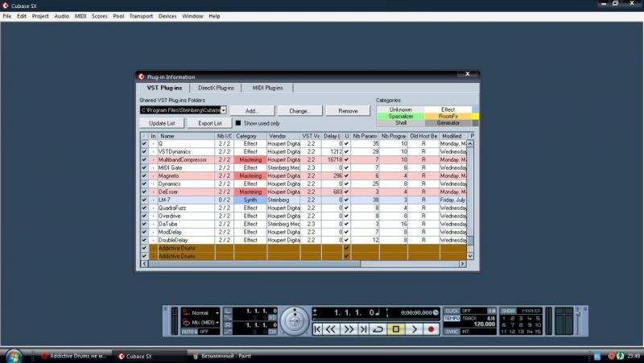Viewport: 644px width, 363px height.
Task: Select the QuadraFuzz plug-in name
Action: tap(172, 208)
